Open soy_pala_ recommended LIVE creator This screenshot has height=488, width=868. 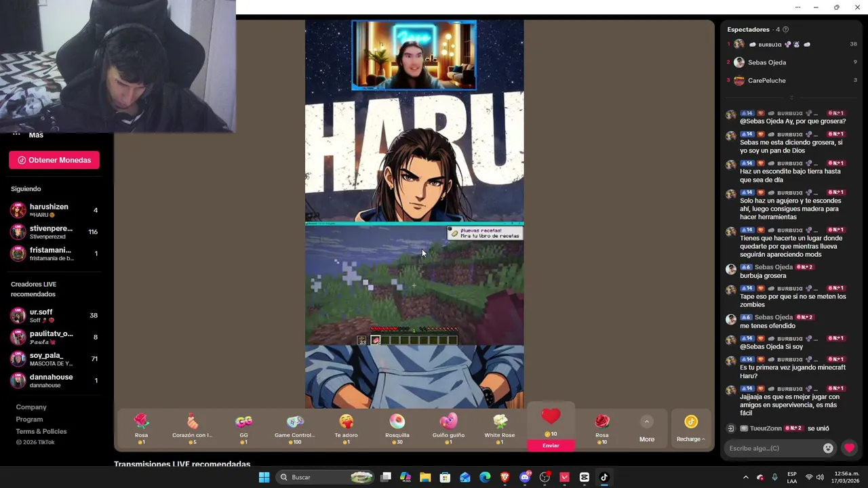[x=54, y=359]
